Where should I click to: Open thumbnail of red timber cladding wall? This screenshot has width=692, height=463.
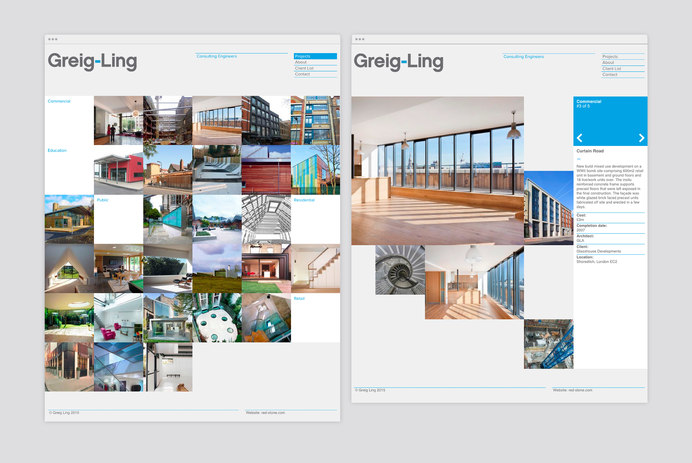[266, 170]
